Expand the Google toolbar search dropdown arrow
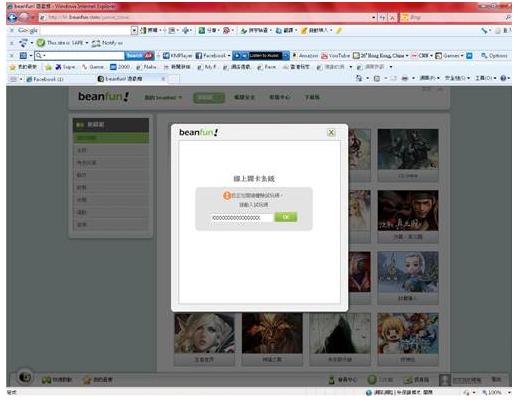Viewport: 523px width, 407px height. [x=134, y=31]
